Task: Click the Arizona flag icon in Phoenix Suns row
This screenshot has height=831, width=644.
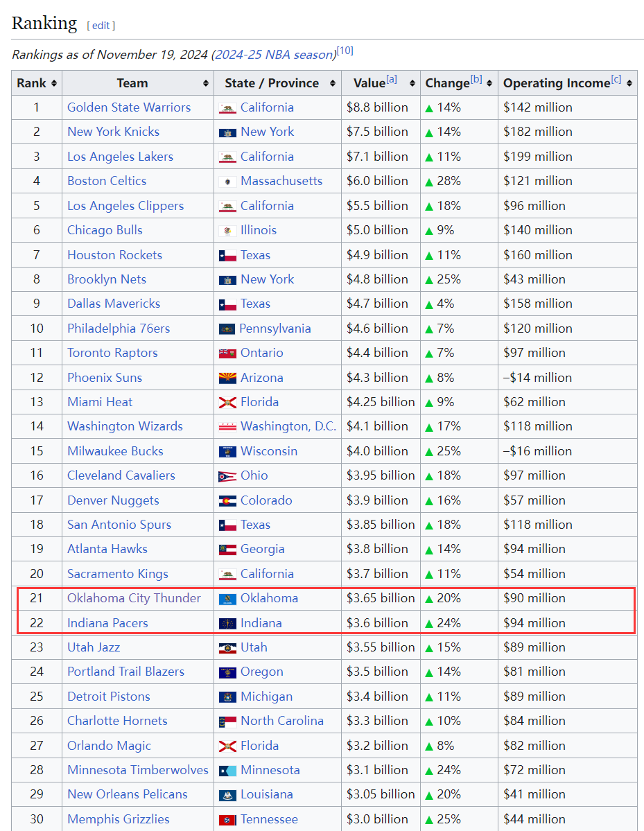Action: (227, 378)
